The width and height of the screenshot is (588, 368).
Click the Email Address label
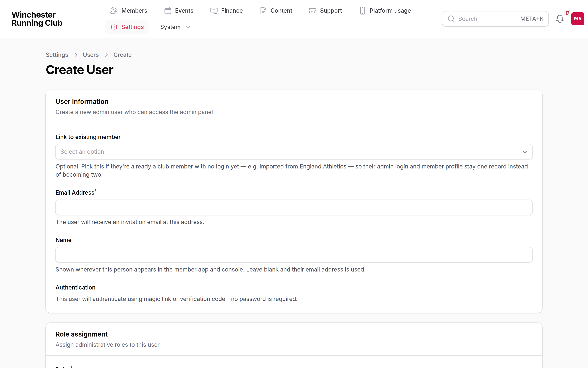[75, 193]
